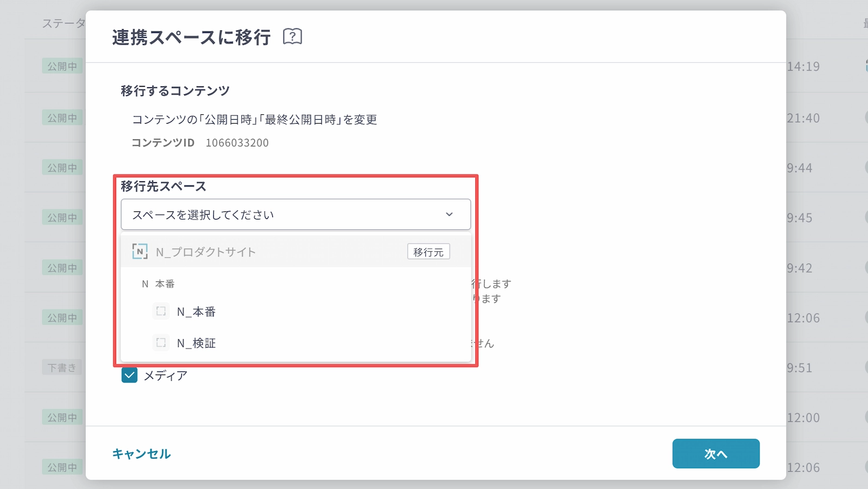Screen dimensions: 868x489
Task: Click the N_プロダクトサイト space logo icon
Action: (140, 252)
